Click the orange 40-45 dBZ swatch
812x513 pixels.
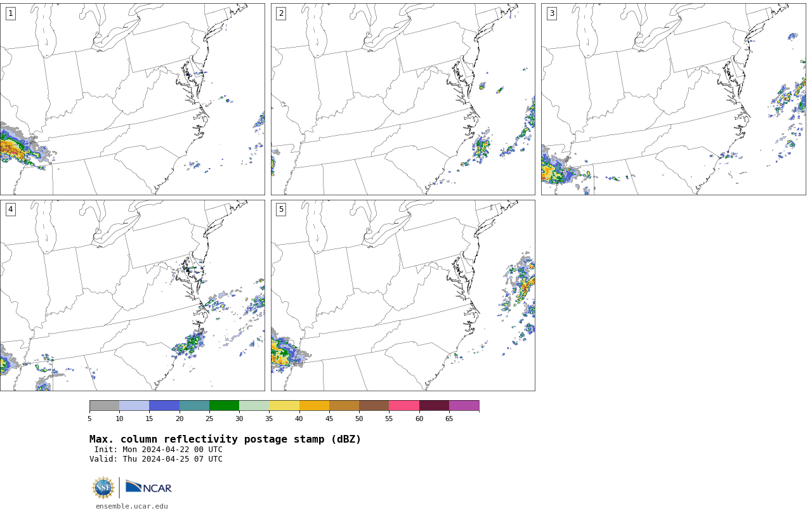point(314,406)
